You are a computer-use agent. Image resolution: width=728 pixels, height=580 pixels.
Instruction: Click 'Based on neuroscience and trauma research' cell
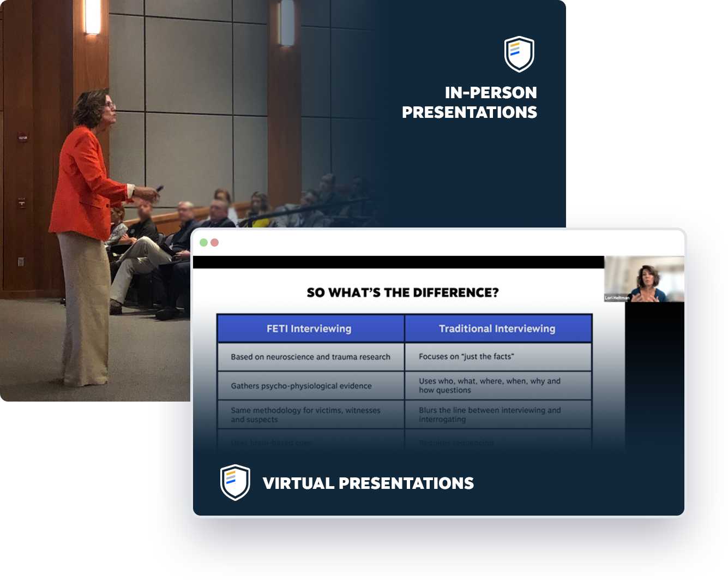(310, 357)
